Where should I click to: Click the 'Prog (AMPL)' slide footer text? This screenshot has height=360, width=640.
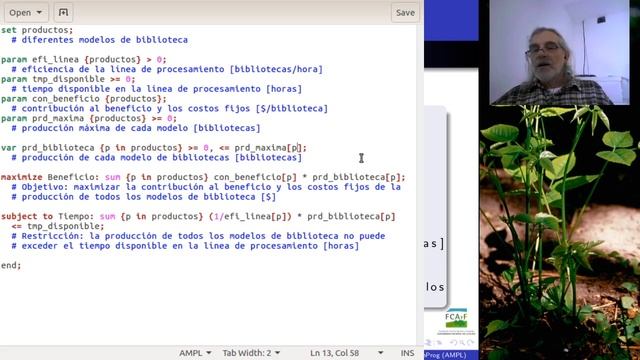coord(446,355)
